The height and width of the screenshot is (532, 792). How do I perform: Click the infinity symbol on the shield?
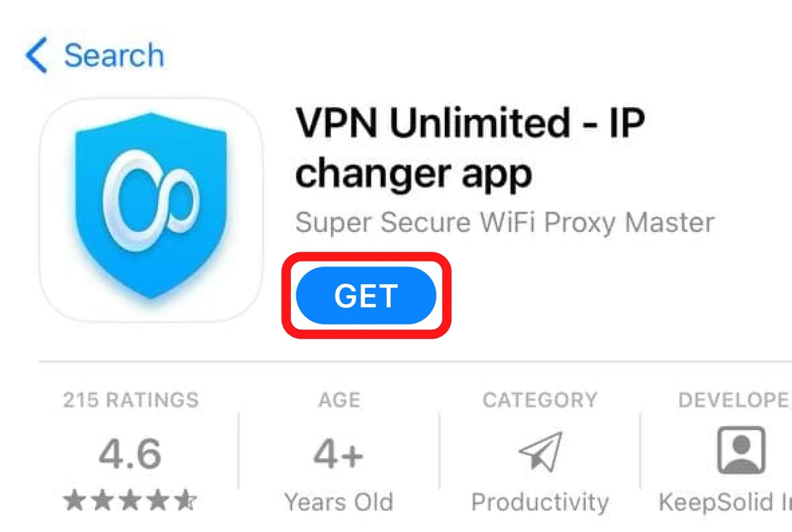151,200
